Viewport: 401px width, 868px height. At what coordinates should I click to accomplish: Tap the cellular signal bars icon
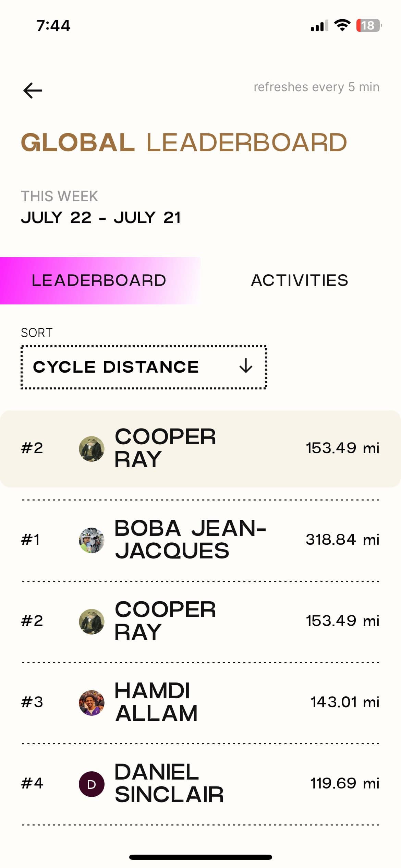319,26
